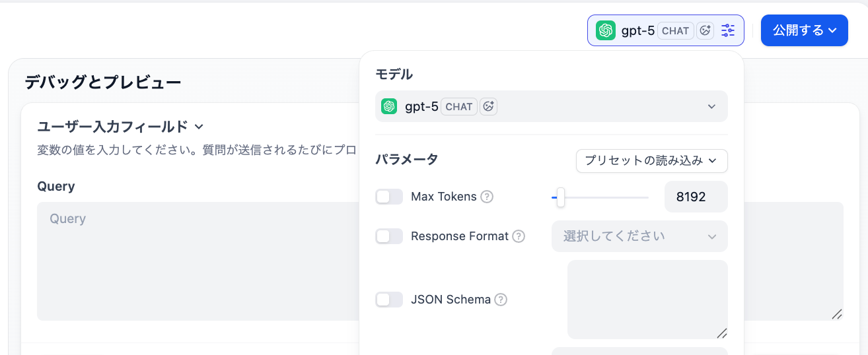The width and height of the screenshot is (868, 355).
Task: Click the vision icon in the top model button
Action: [x=705, y=30]
